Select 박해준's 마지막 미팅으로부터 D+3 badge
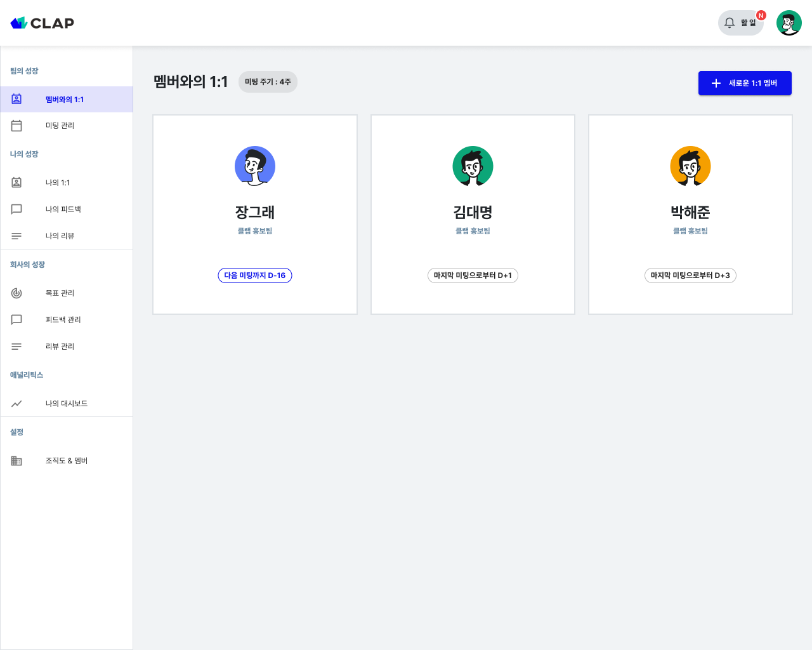 coord(690,275)
